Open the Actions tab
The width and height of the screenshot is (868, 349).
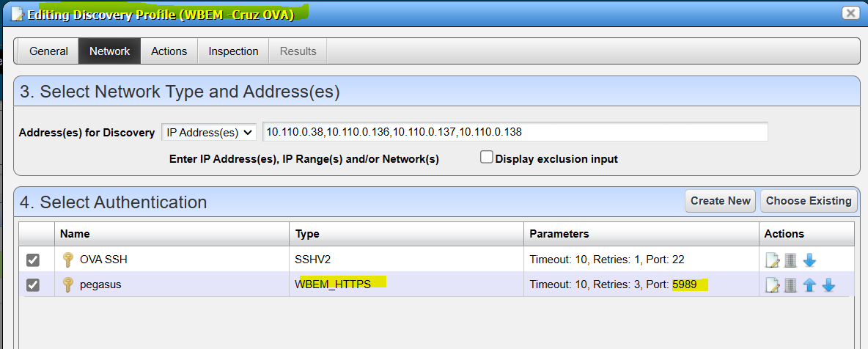169,51
